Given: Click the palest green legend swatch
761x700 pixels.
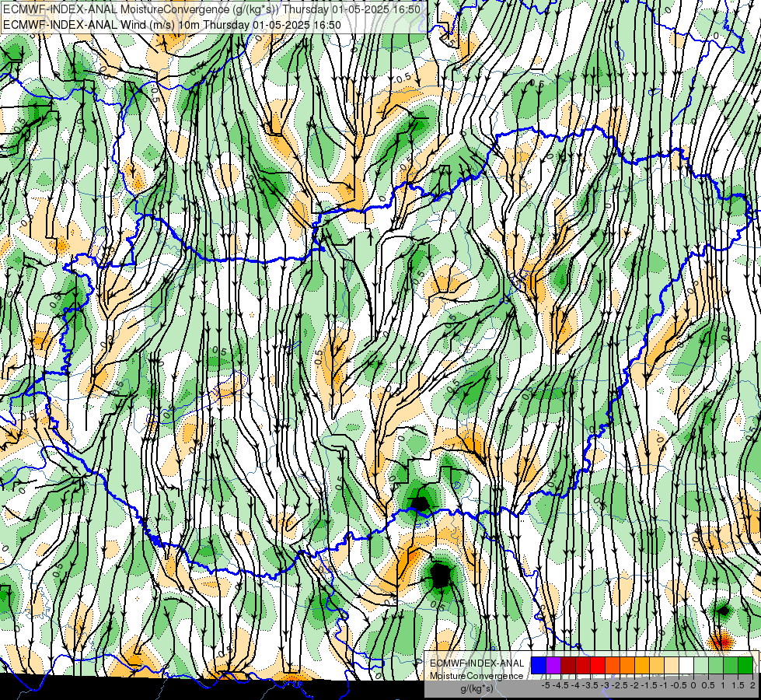Looking at the screenshot, I should pyautogui.click(x=701, y=665).
